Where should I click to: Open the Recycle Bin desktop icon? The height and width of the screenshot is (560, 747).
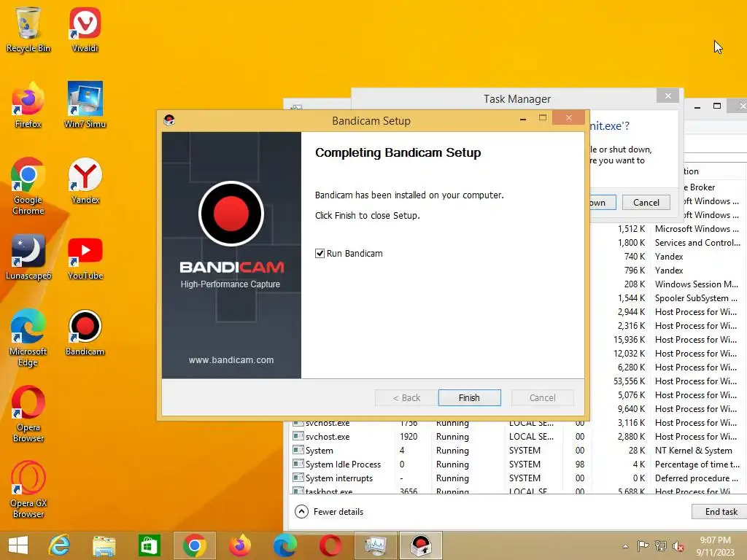[28, 29]
